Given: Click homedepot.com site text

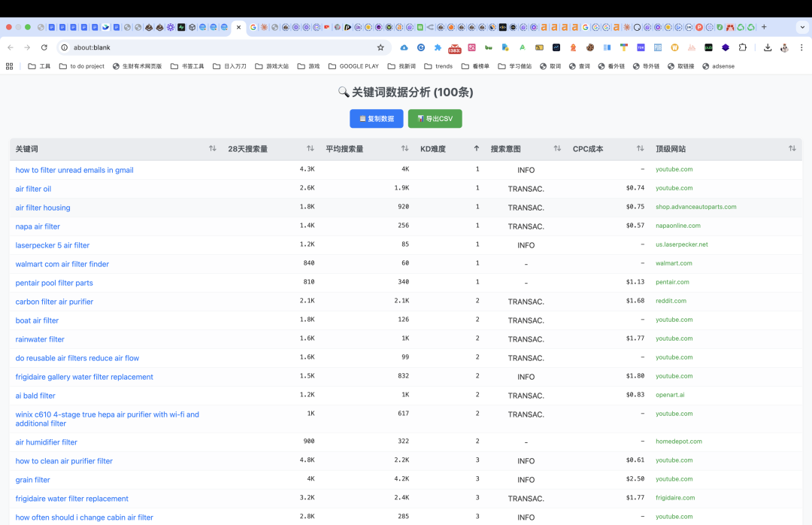Looking at the screenshot, I should (679, 442).
